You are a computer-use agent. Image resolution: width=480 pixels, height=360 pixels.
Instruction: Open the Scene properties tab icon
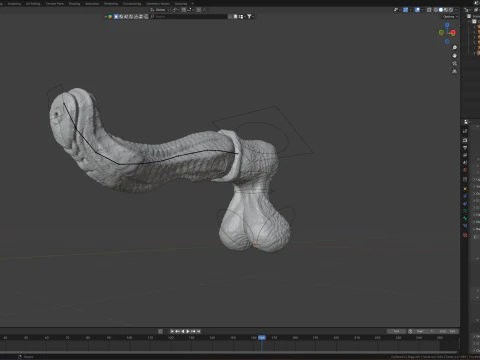465,162
